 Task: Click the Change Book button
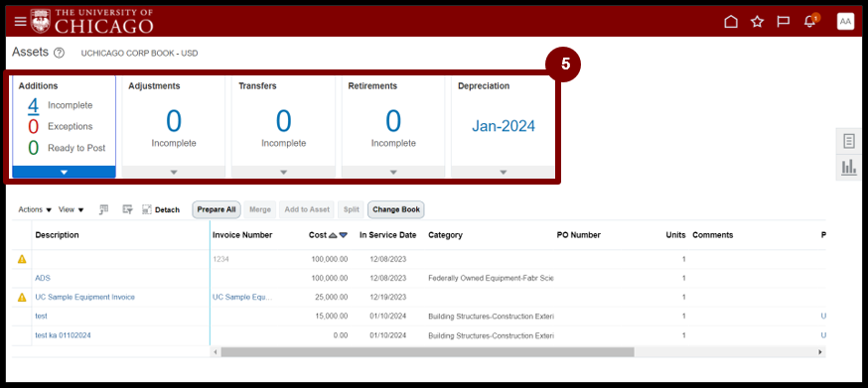click(396, 209)
